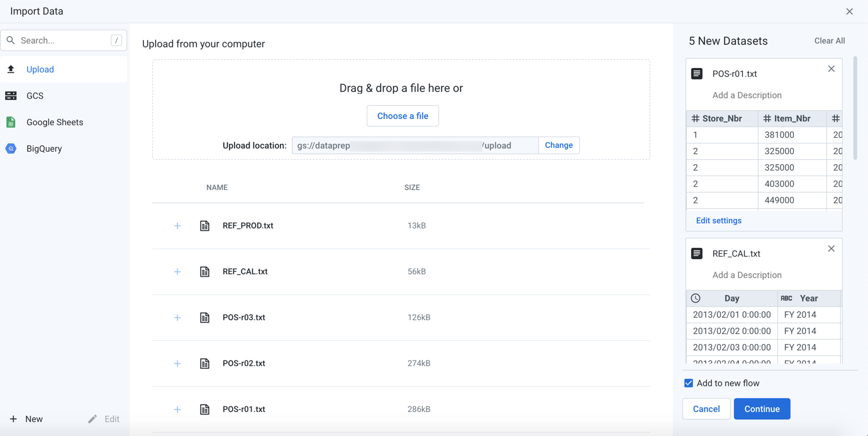Screen dimensions: 868x436
Task: Remove the POS-r01.txt dataset card
Action: pos(831,69)
